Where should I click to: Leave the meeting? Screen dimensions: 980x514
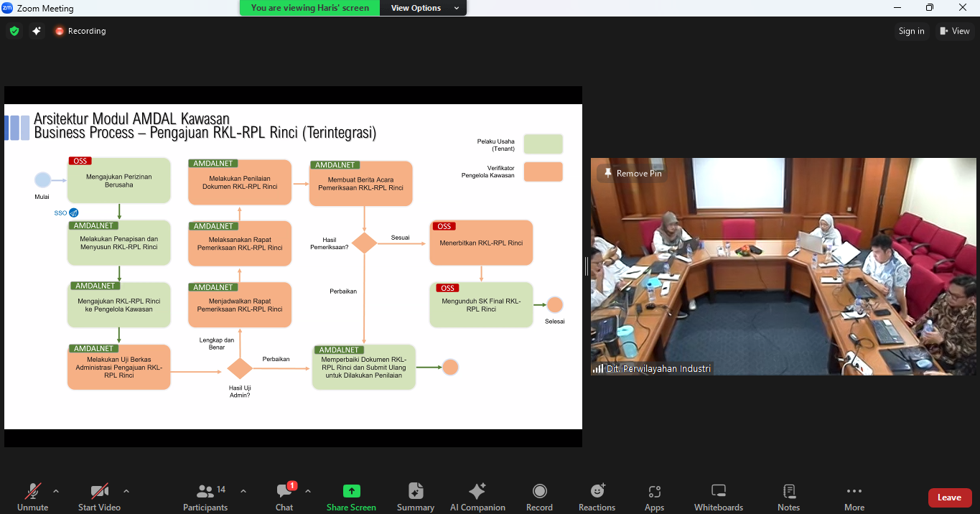pyautogui.click(x=949, y=497)
